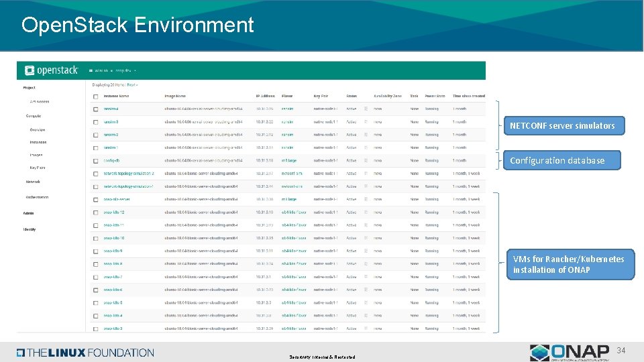Open Key Pairs in the sidebar
This screenshot has height=362, width=644.
tap(38, 168)
